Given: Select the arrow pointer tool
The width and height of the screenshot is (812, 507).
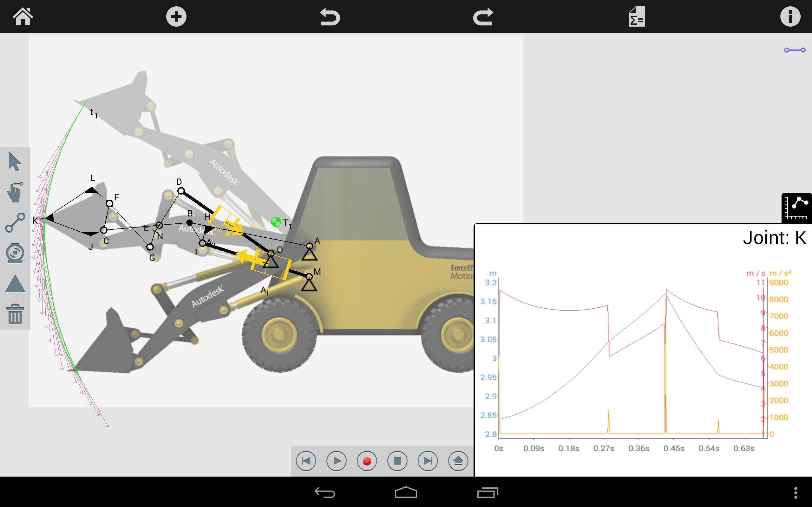Looking at the screenshot, I should 15,162.
